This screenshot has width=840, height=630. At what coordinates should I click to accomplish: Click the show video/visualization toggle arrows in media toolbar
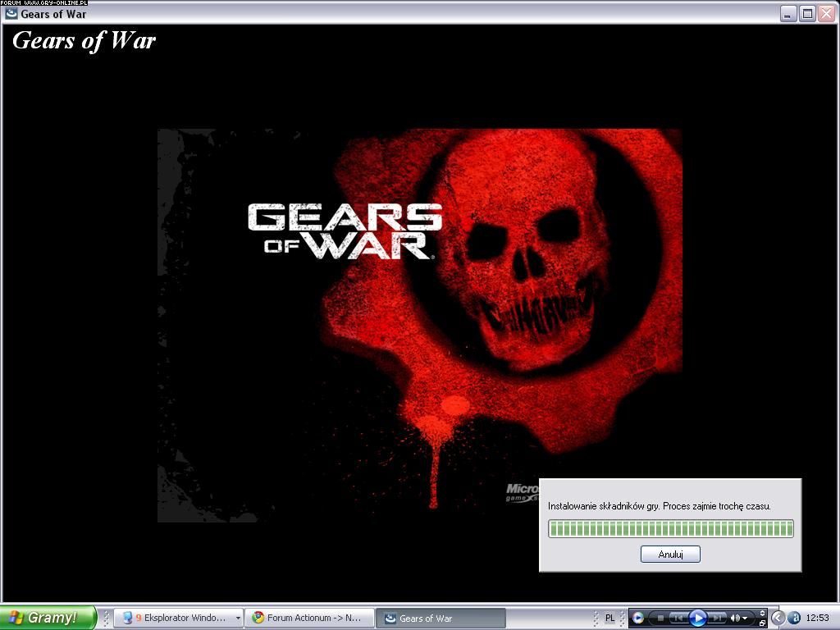(762, 612)
